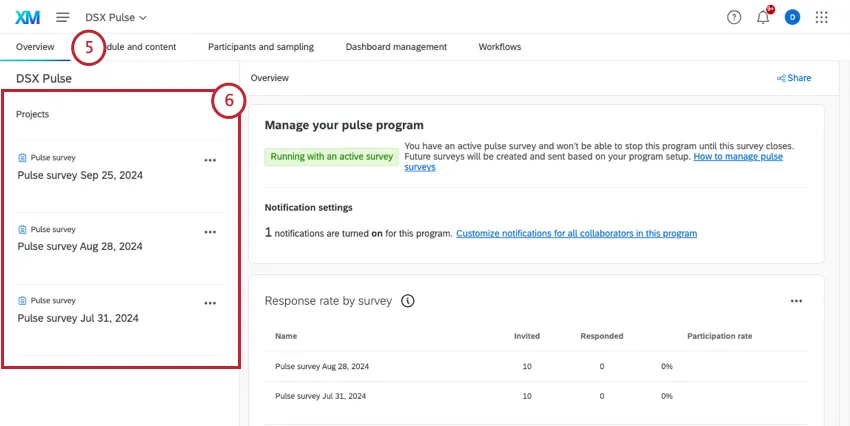Image resolution: width=850 pixels, height=426 pixels.
Task: Open the help question mark icon
Action: (734, 17)
